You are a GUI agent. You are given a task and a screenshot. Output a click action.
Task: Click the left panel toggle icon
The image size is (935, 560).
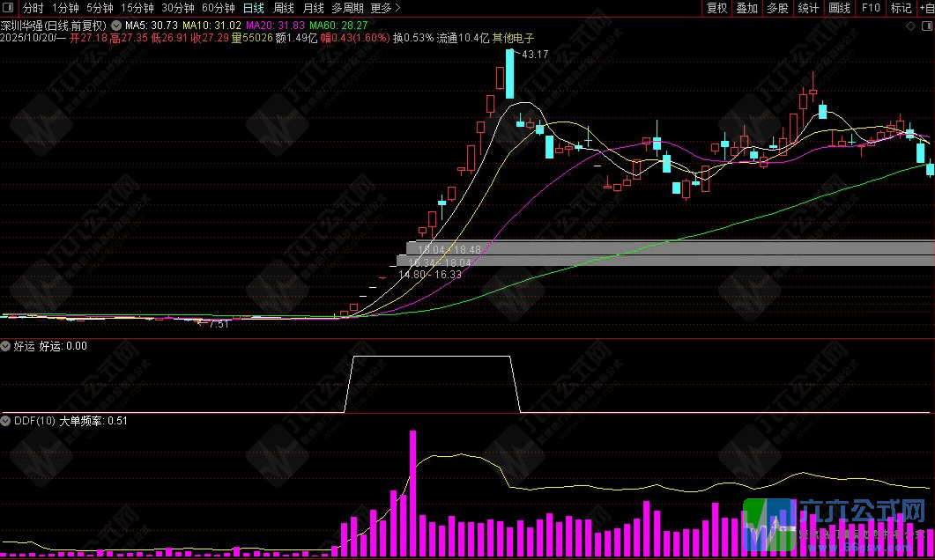(x=9, y=8)
